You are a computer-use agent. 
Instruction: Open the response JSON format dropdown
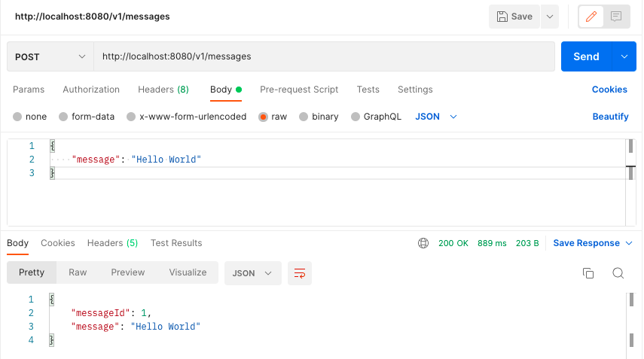tap(252, 273)
